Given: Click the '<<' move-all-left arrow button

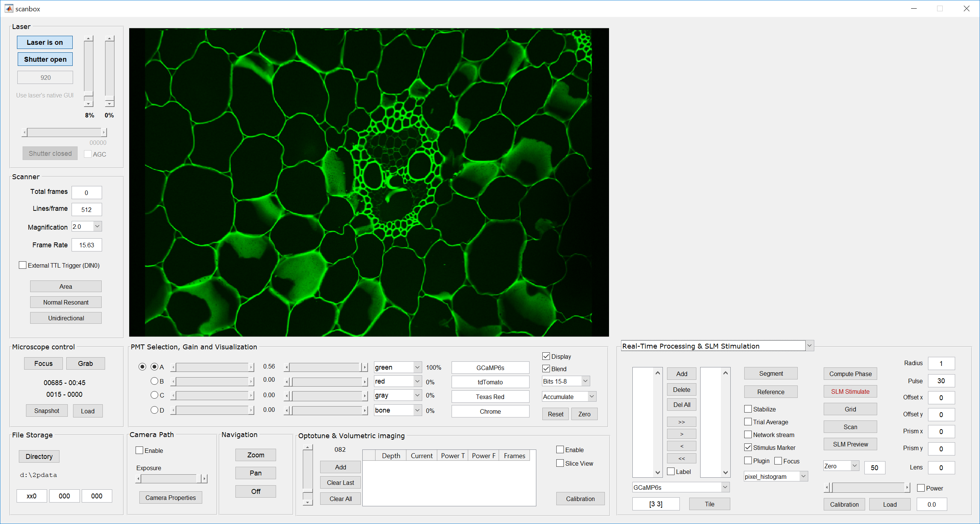Looking at the screenshot, I should [x=681, y=458].
